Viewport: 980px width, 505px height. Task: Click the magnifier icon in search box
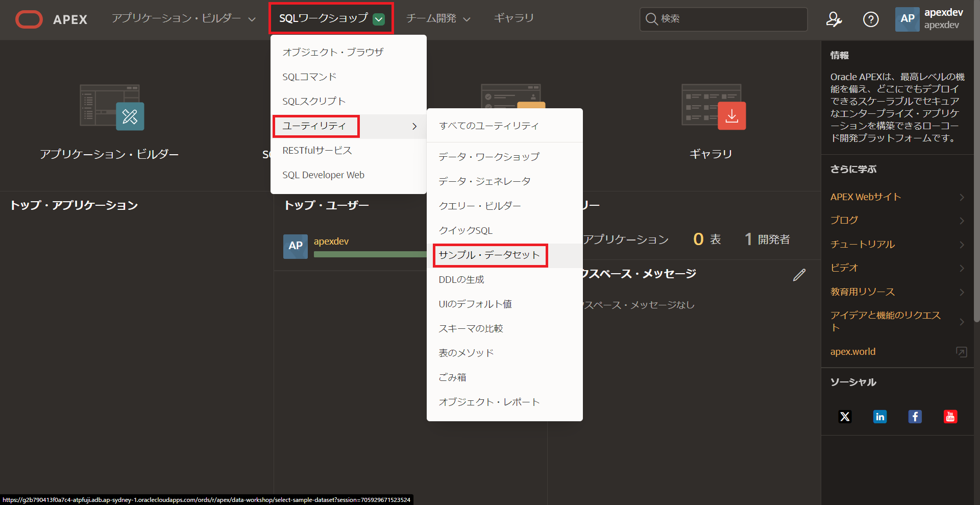point(651,19)
